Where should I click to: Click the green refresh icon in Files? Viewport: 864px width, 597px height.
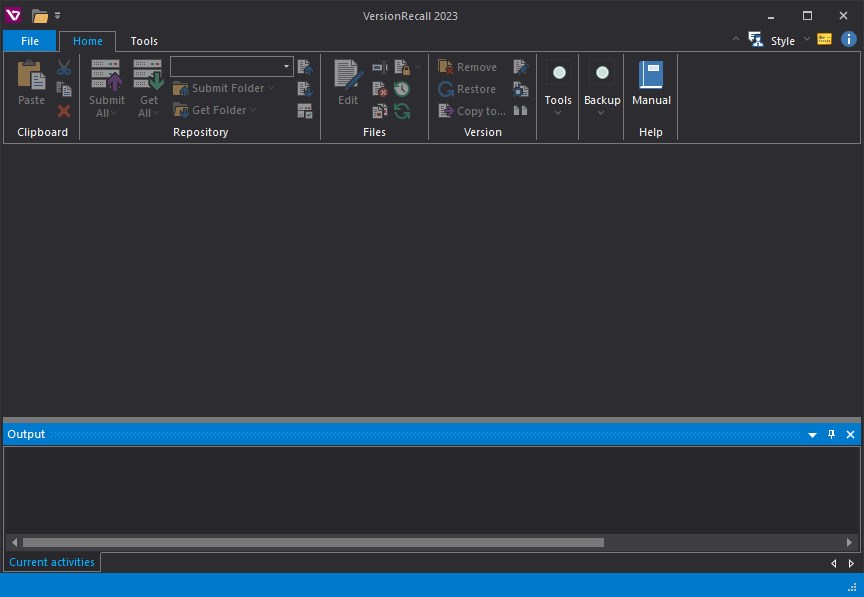click(402, 111)
